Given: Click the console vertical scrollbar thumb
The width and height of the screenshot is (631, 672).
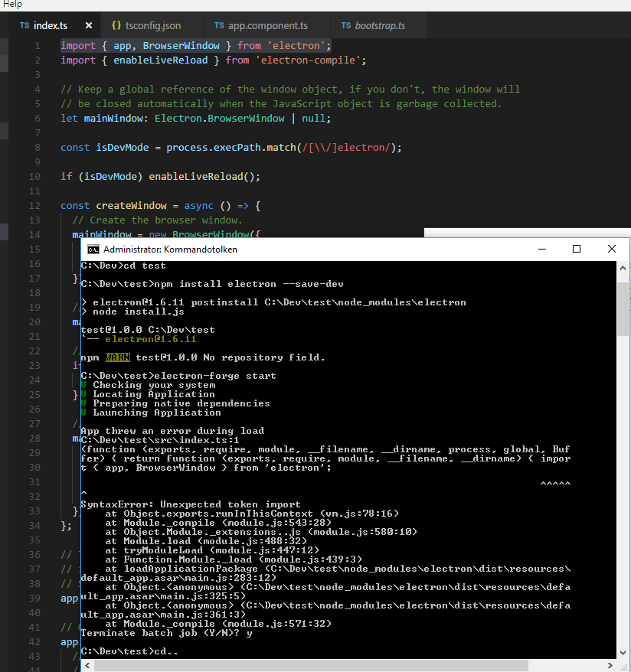Looking at the screenshot, I should (x=623, y=309).
